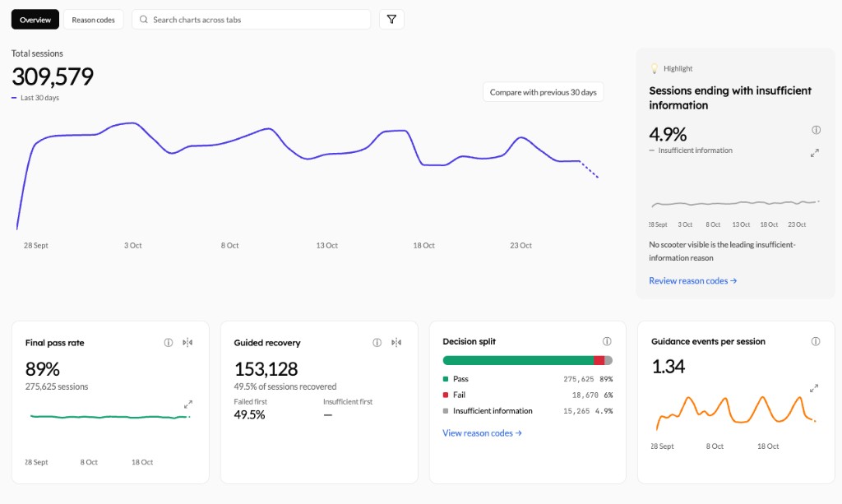Click the Fail legend label
The width and height of the screenshot is (842, 504).
tap(459, 395)
